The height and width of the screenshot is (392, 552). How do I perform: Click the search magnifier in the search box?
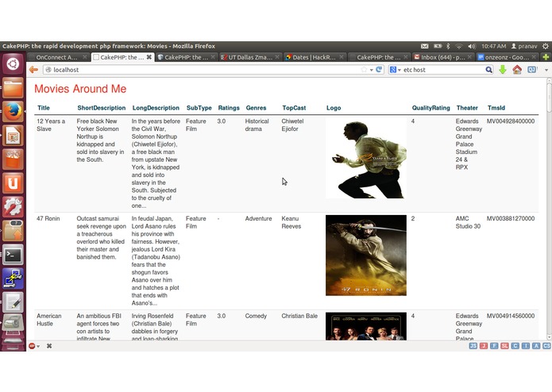tap(488, 70)
